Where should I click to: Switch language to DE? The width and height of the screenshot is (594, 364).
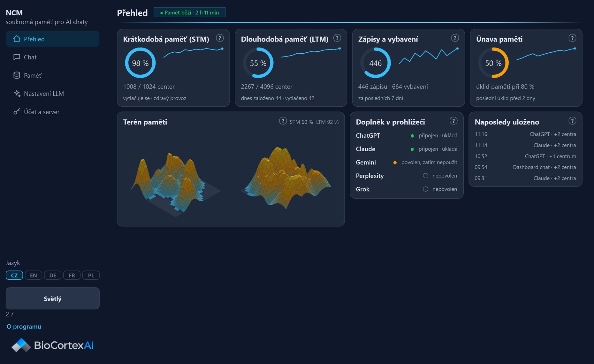(53, 275)
